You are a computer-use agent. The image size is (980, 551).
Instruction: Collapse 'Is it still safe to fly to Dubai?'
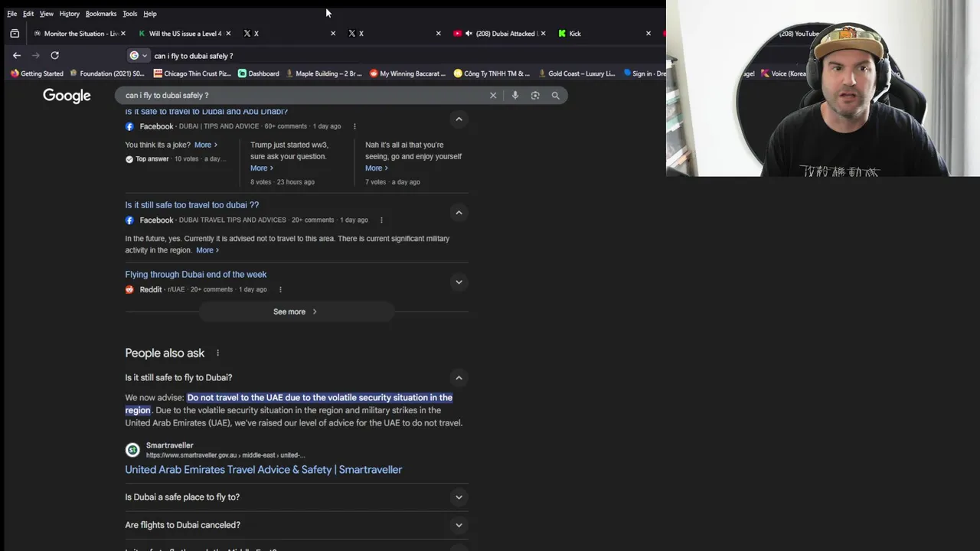459,377
